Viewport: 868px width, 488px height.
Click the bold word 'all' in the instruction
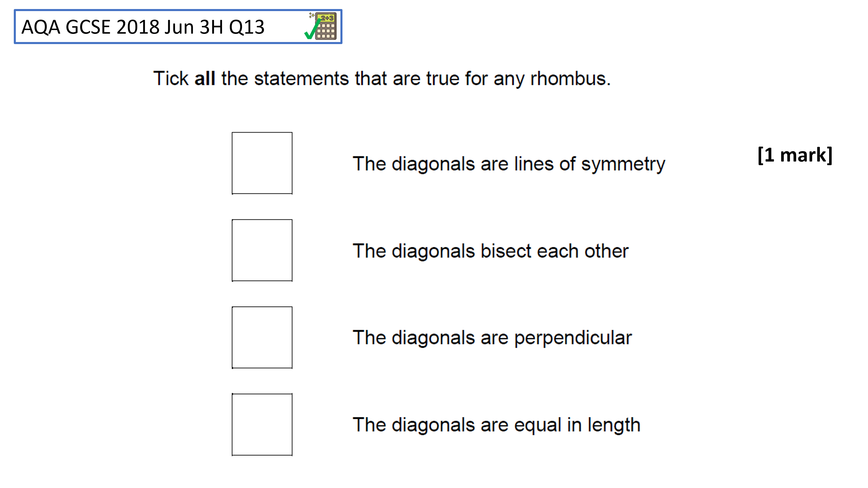[205, 78]
